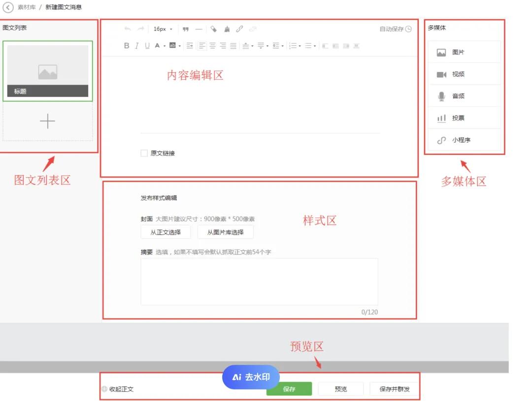
Task: Click inside the 摘要 summary text box
Action: pos(259,282)
